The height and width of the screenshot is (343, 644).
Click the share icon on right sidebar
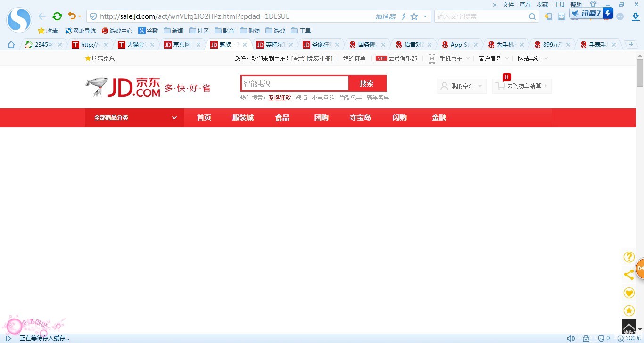(629, 275)
